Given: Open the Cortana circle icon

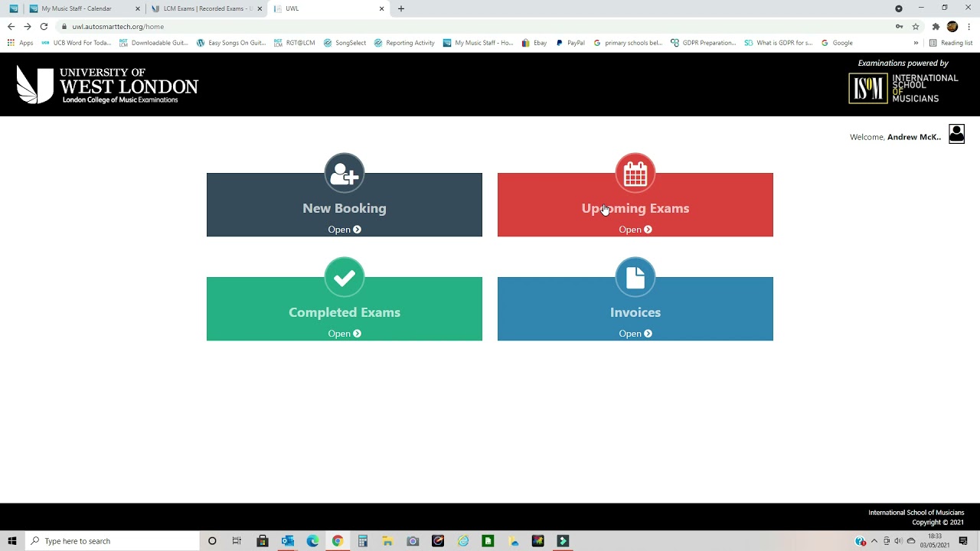Looking at the screenshot, I should (212, 541).
